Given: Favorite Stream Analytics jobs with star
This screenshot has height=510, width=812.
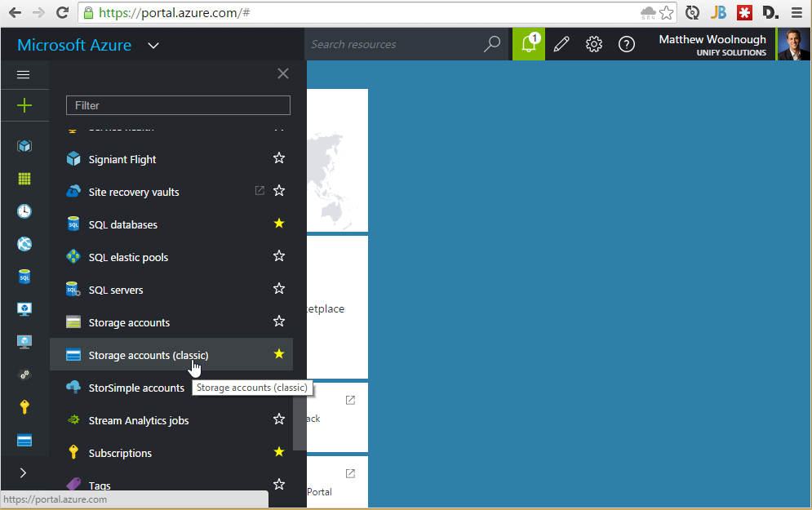Looking at the screenshot, I should [x=279, y=419].
